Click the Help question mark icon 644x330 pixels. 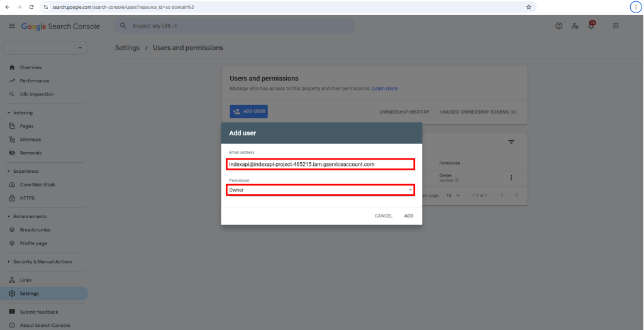coord(558,26)
